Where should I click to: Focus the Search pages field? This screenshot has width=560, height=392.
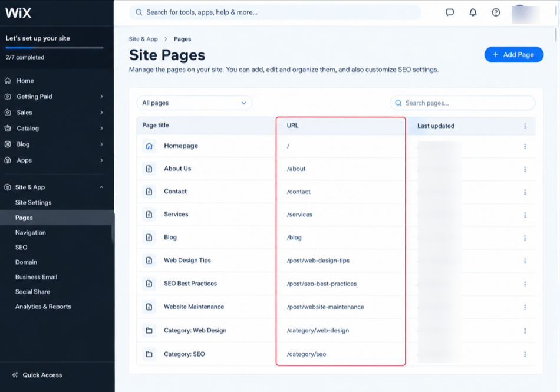coord(463,103)
